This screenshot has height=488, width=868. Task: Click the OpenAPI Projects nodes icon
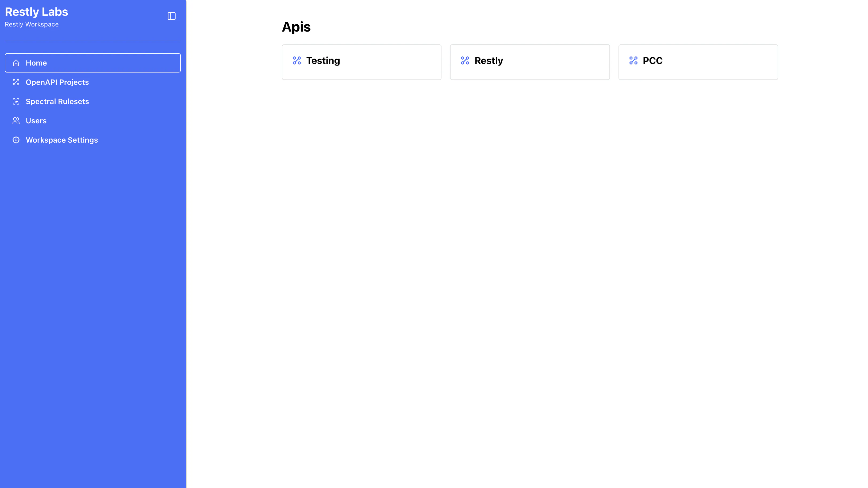(x=16, y=82)
